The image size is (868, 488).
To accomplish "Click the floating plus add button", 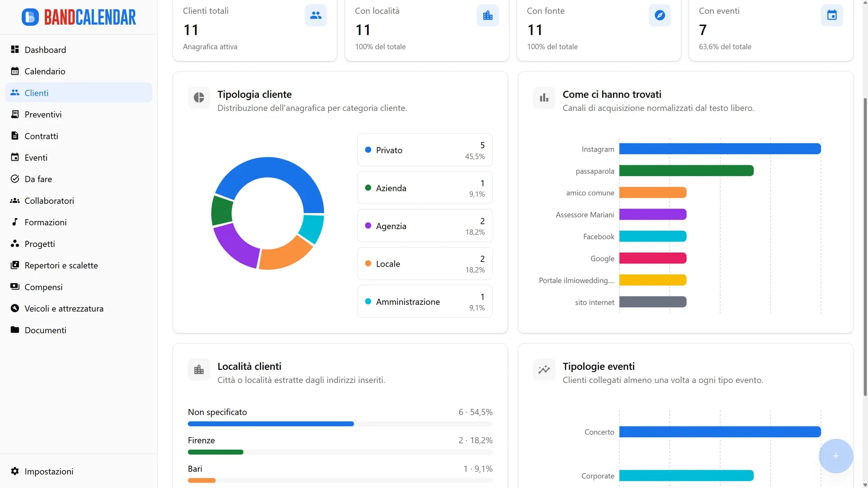I will click(x=836, y=456).
